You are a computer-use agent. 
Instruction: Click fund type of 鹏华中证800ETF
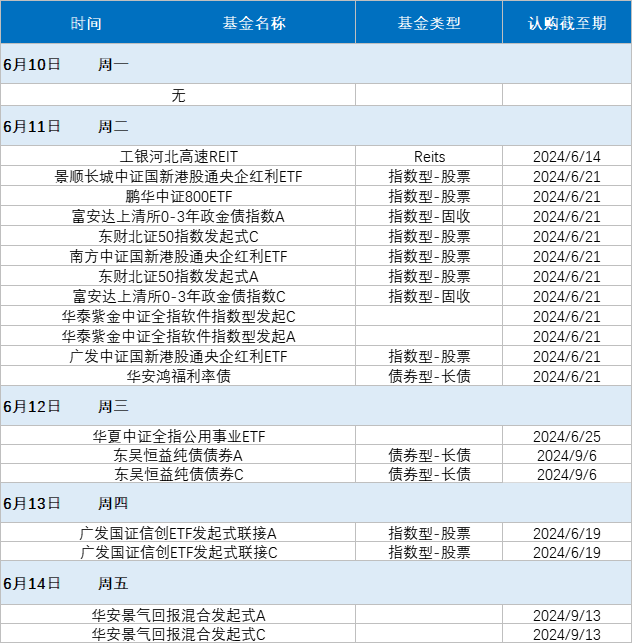(429, 196)
